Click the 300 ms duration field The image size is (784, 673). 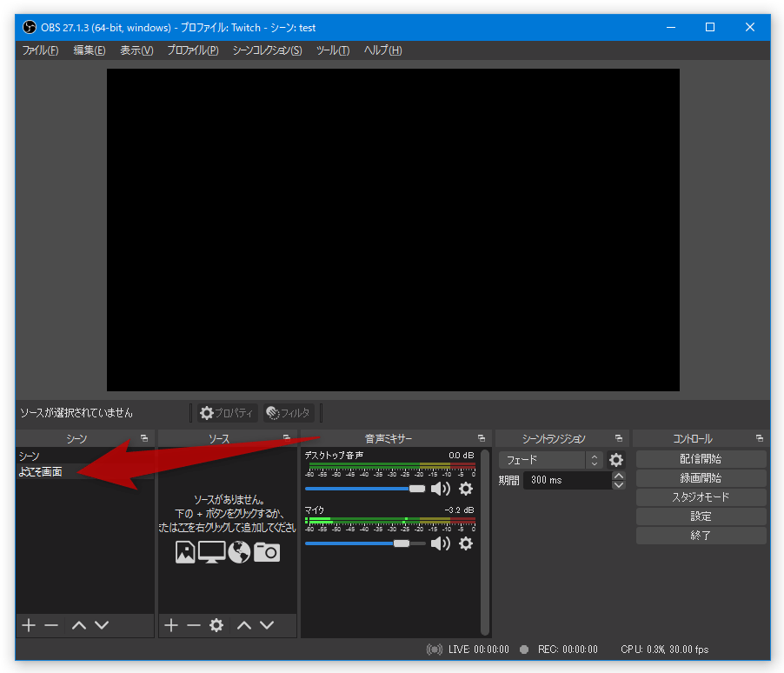click(568, 480)
